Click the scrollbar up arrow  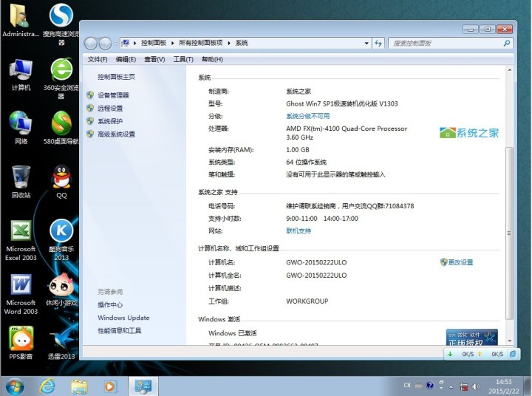coord(510,69)
